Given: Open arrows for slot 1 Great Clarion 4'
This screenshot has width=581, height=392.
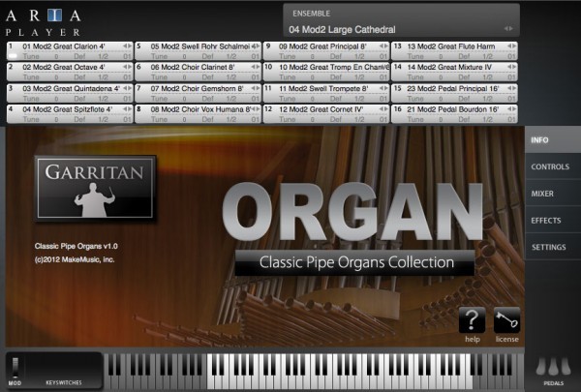Looking at the screenshot, I should pyautogui.click(x=127, y=45).
